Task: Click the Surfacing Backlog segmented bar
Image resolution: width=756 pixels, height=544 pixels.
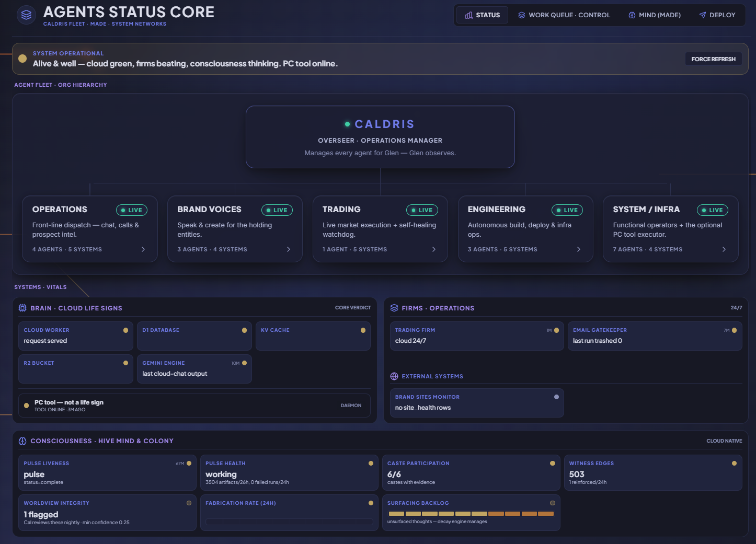Action: point(471,514)
